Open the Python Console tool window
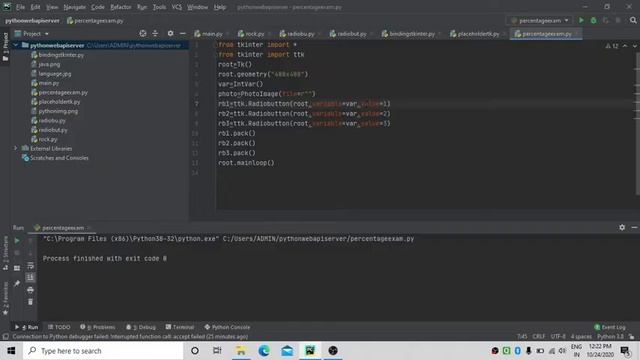The height and width of the screenshot is (360, 640). (x=227, y=327)
